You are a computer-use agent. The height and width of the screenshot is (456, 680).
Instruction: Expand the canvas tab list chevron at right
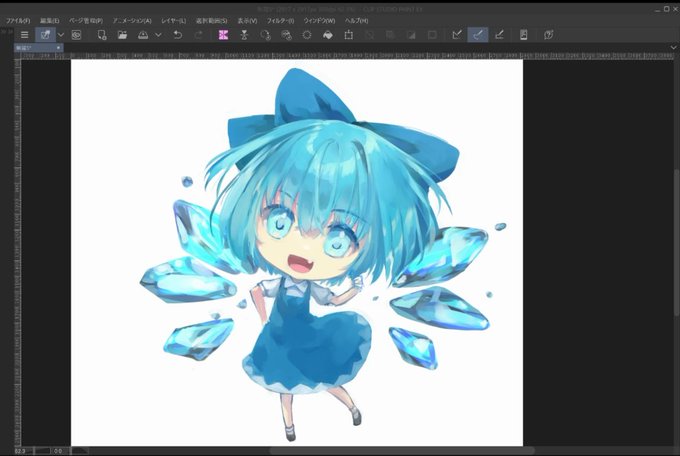click(673, 47)
